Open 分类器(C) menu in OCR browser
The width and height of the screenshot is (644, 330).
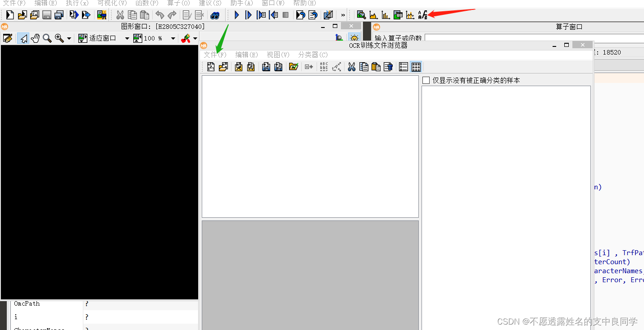313,55
